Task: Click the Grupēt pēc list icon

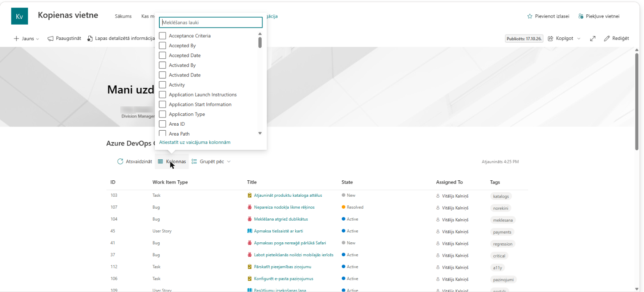Action: pos(195,161)
